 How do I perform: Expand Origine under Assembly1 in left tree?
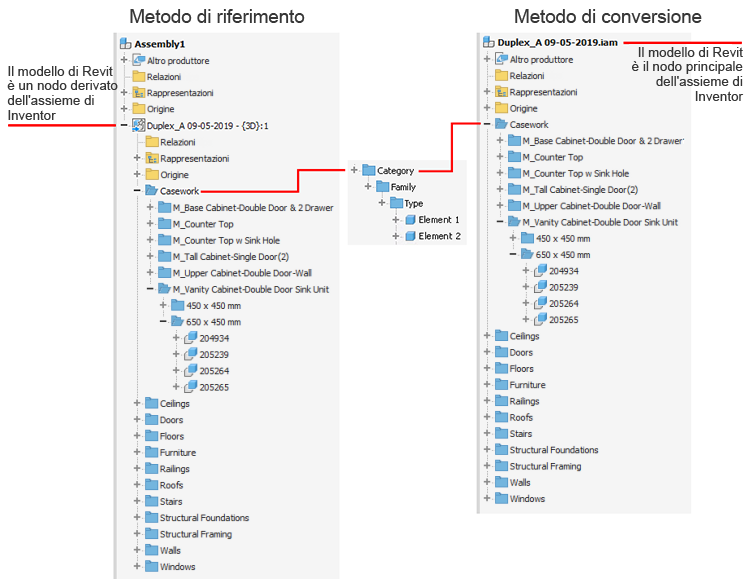(x=124, y=109)
